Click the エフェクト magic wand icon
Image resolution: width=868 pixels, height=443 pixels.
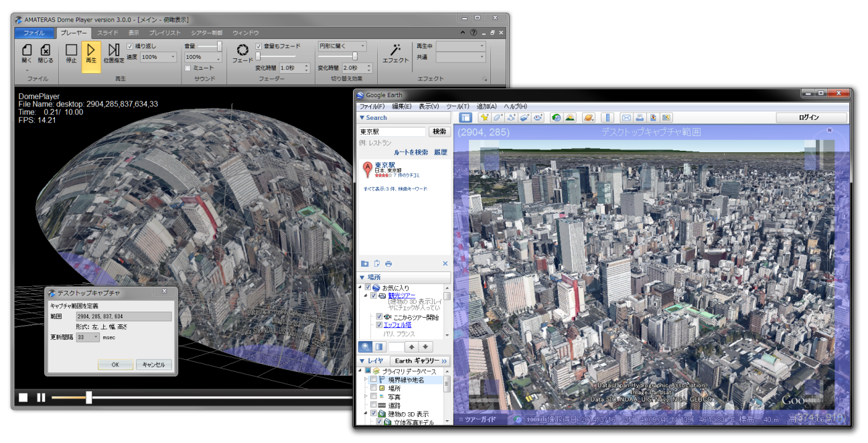point(395,50)
